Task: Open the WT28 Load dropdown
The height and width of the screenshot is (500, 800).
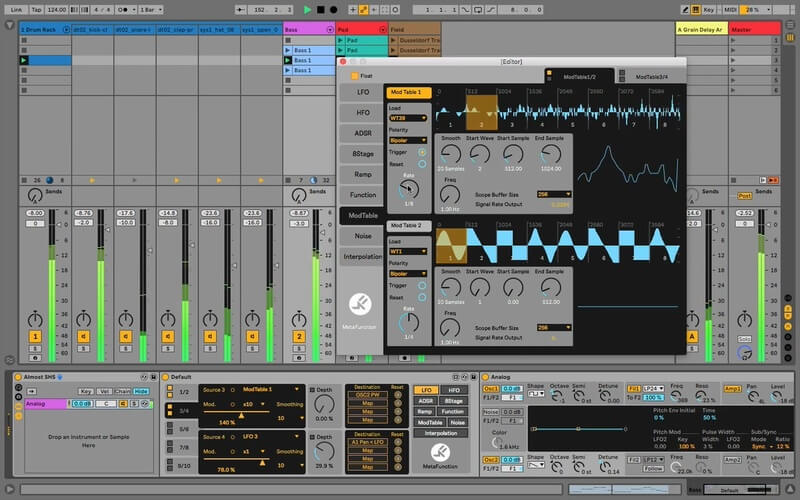Action: [408, 118]
